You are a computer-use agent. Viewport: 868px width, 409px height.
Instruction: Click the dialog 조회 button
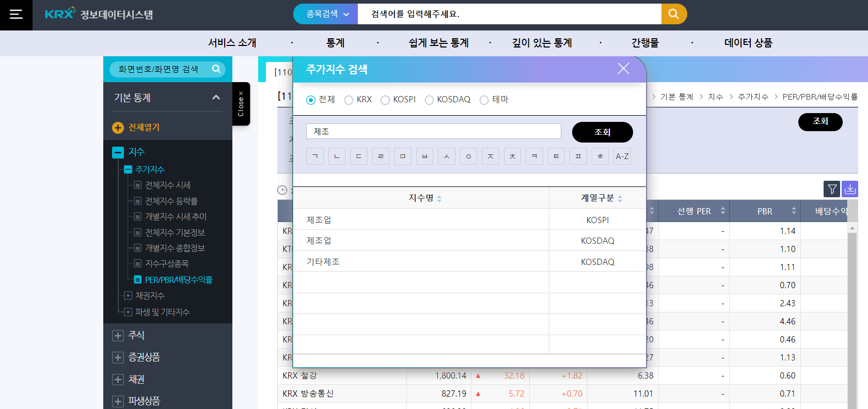point(603,132)
